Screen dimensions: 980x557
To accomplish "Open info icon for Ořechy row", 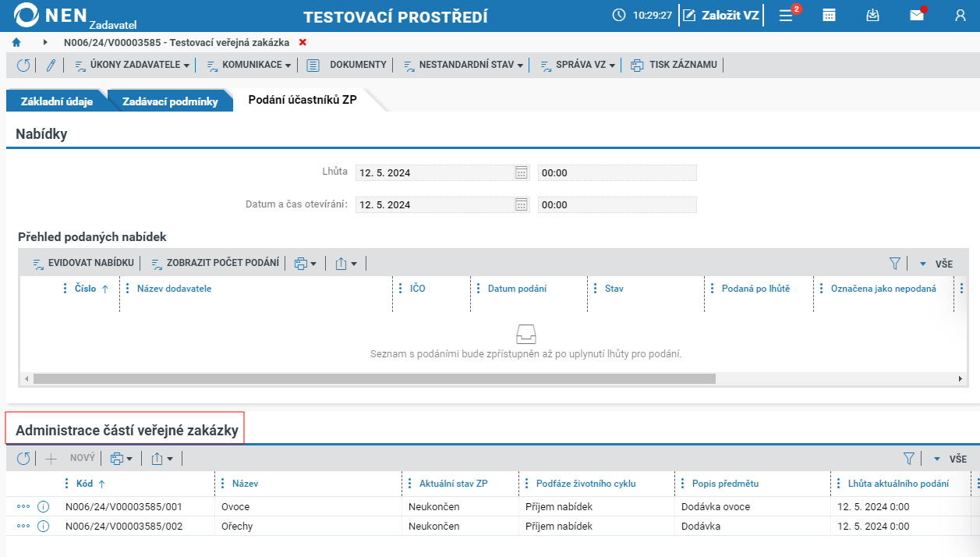I will (x=43, y=526).
